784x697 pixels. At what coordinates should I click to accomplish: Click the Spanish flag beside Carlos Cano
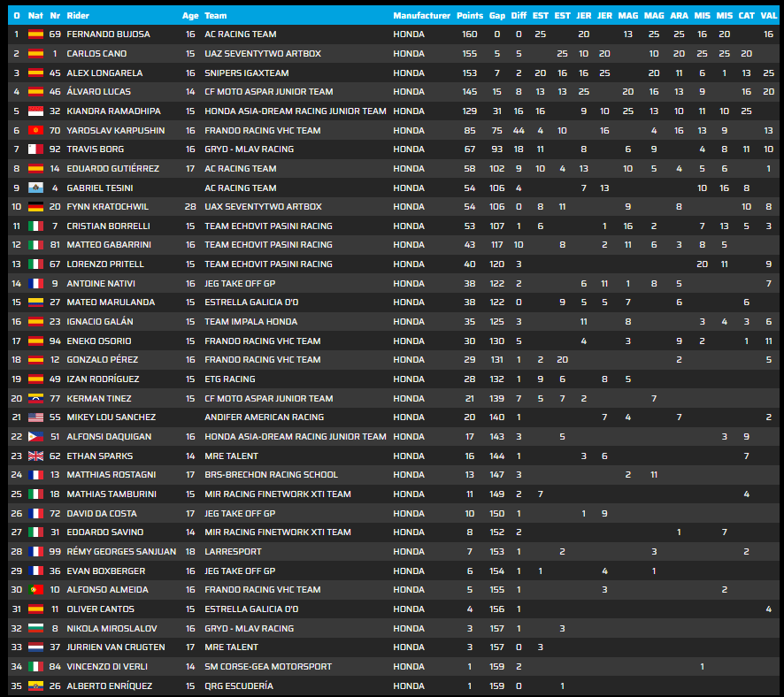pos(35,53)
